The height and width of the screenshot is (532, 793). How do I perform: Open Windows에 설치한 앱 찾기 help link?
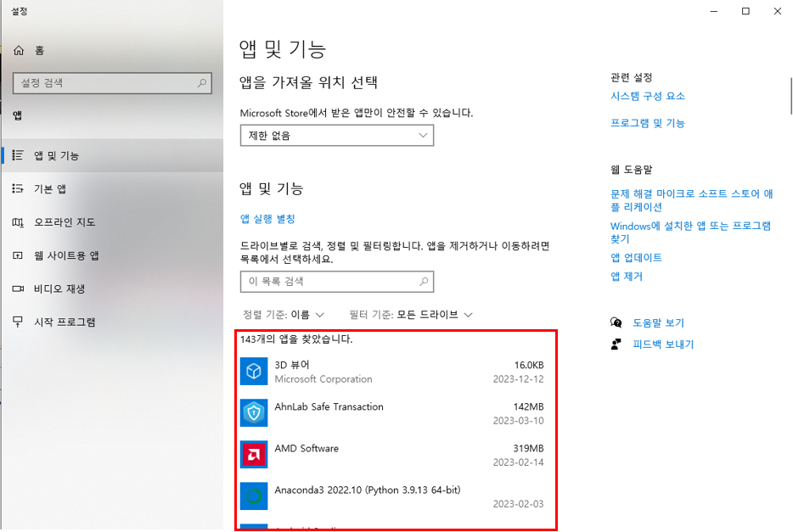(690, 232)
